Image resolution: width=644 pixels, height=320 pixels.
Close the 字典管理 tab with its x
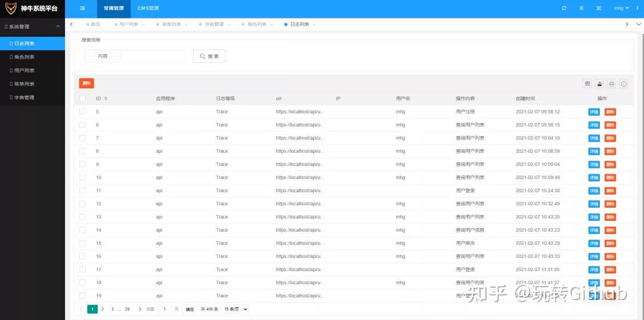point(228,24)
